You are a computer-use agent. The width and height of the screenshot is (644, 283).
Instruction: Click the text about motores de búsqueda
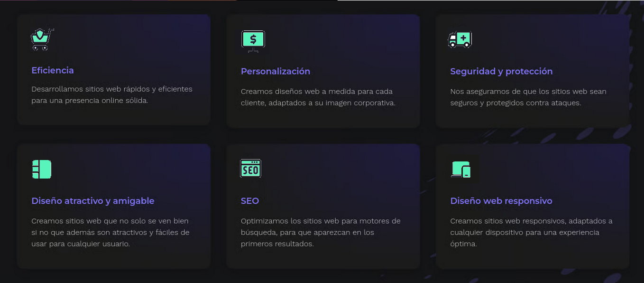coord(320,233)
